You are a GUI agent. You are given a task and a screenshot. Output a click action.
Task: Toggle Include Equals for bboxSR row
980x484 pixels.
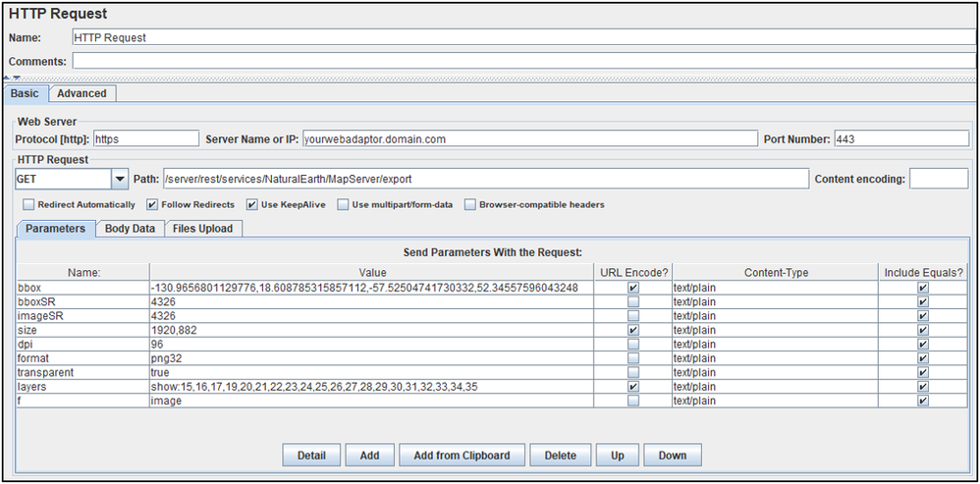[x=923, y=301]
